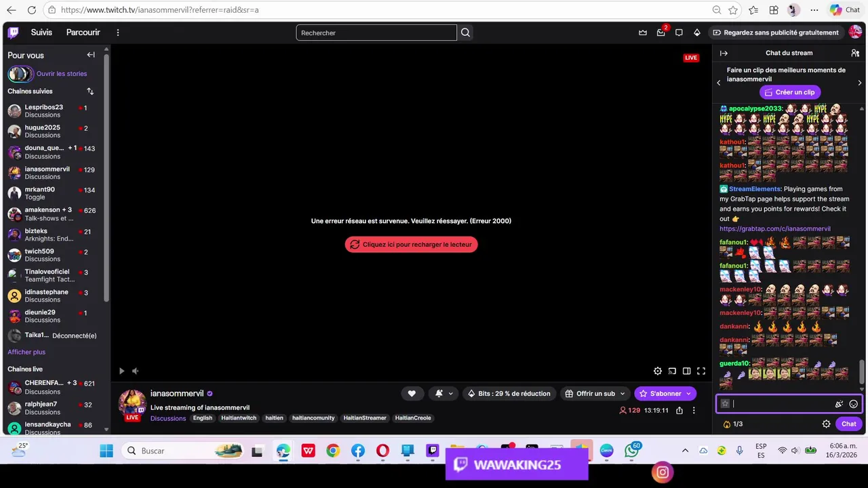The height and width of the screenshot is (488, 868).
Task: Click the channel points flame 1/3 icon
Action: 733,424
